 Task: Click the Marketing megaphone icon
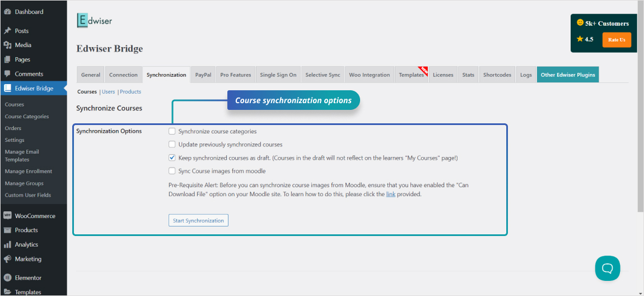7,259
